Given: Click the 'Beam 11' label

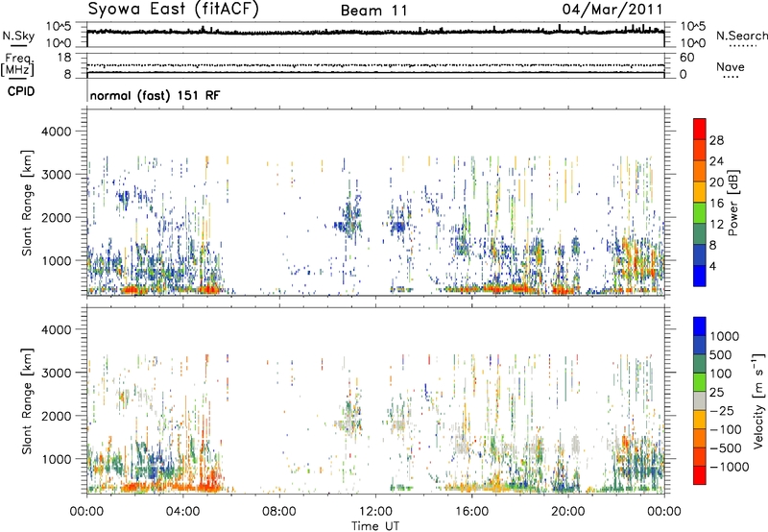Looking at the screenshot, I should (374, 11).
